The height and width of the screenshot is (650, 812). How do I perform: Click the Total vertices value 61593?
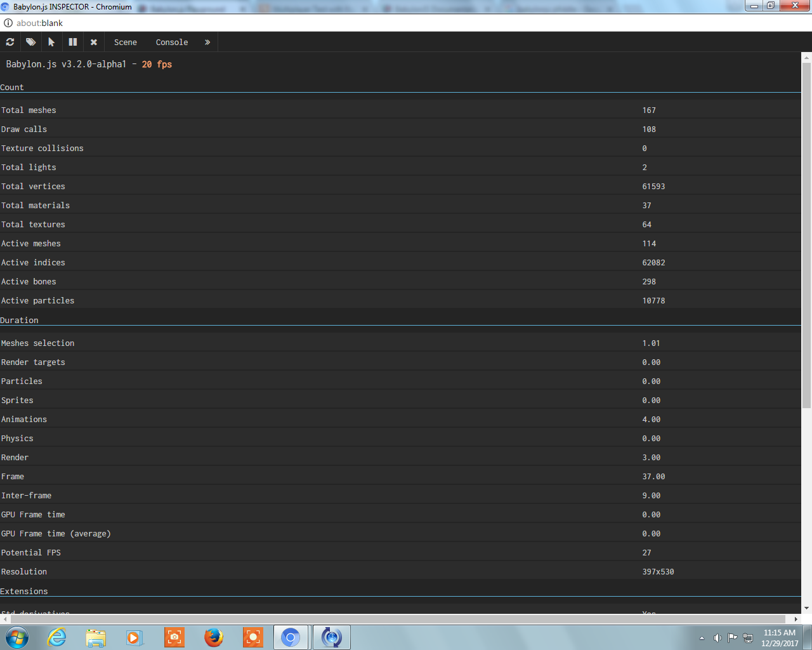coord(653,187)
